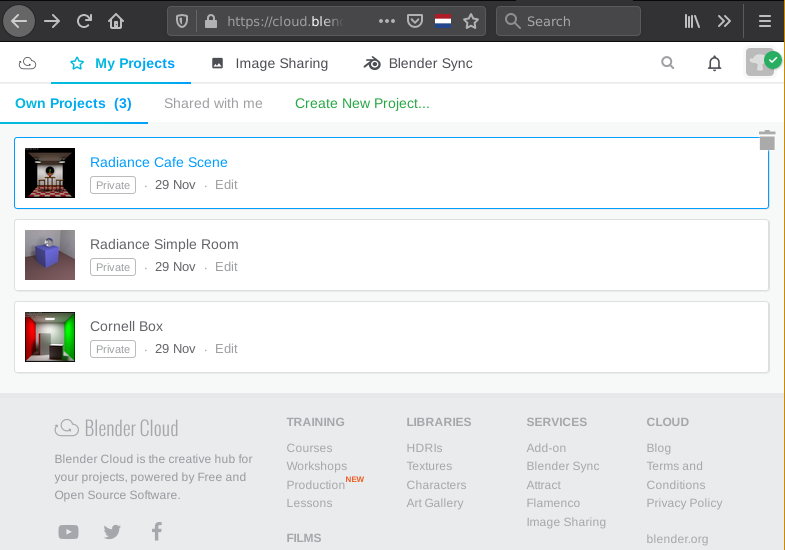Focus the browser Search field
This screenshot has width=785, height=550.
tap(568, 21)
